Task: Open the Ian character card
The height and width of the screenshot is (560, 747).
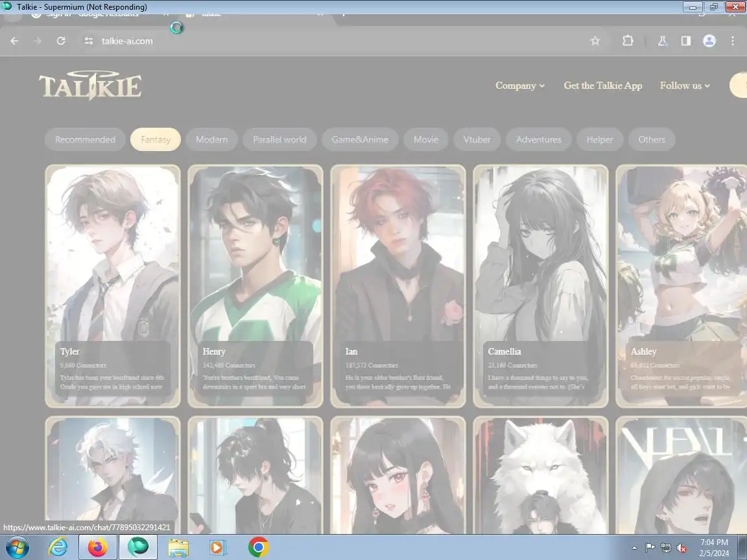Action: (x=397, y=286)
